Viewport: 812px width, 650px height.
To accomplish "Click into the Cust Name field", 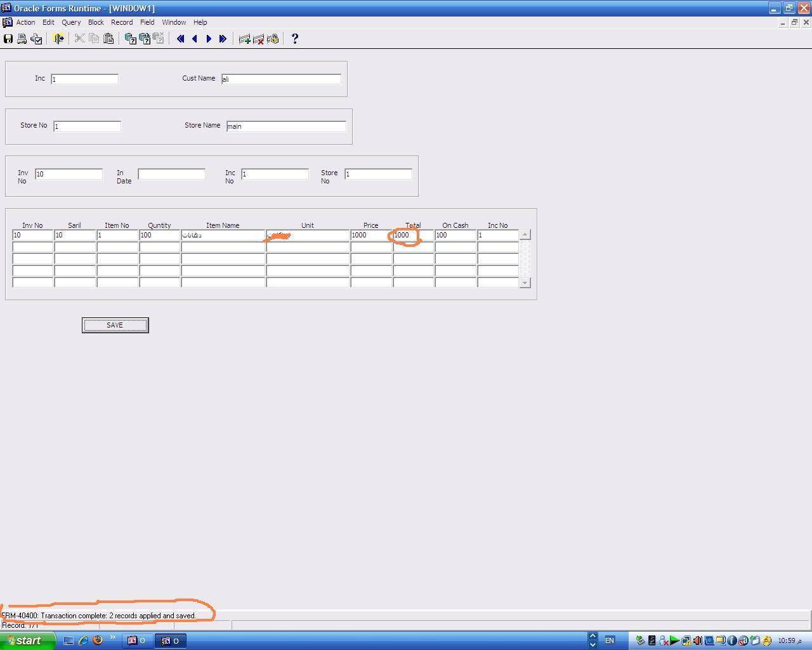I will point(281,79).
